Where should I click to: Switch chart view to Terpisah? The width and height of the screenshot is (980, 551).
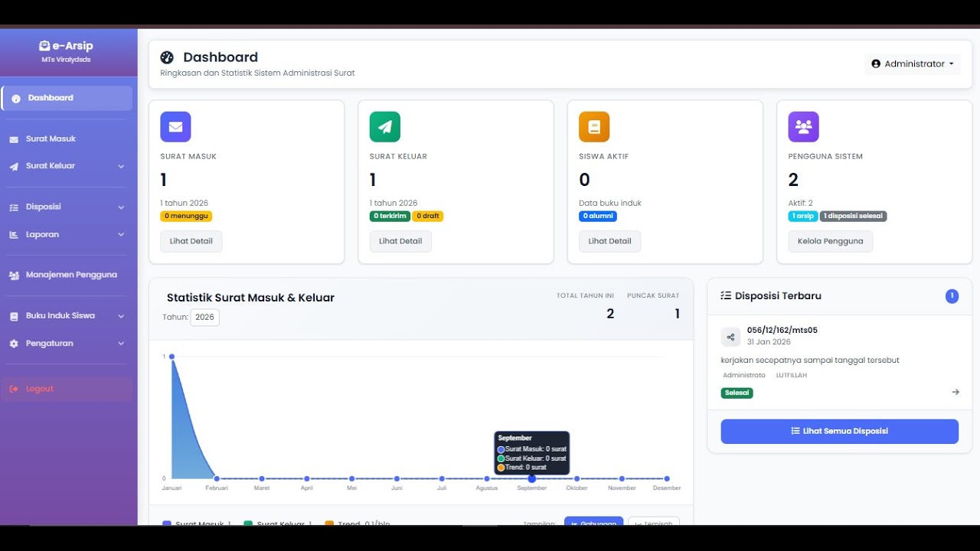tap(653, 522)
